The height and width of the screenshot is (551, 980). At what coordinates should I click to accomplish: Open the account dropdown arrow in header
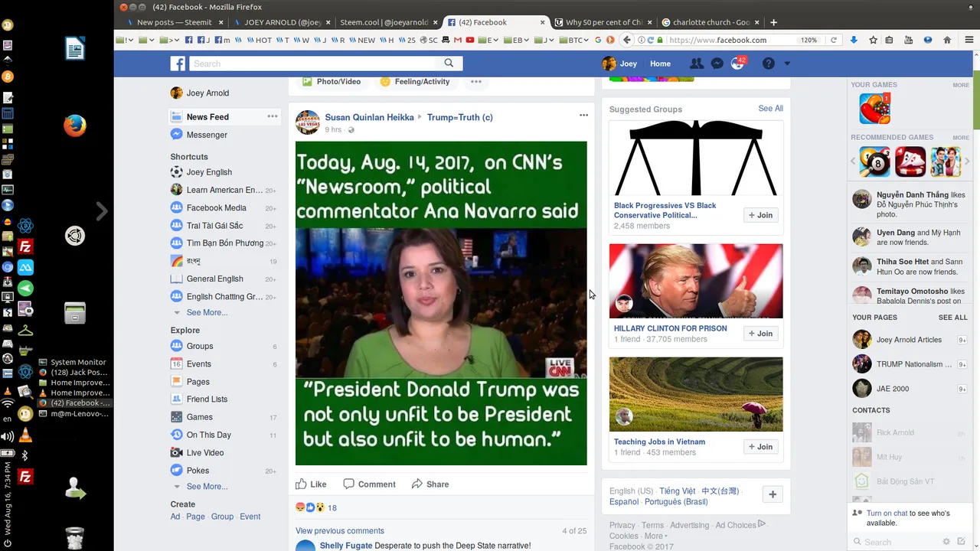787,64
